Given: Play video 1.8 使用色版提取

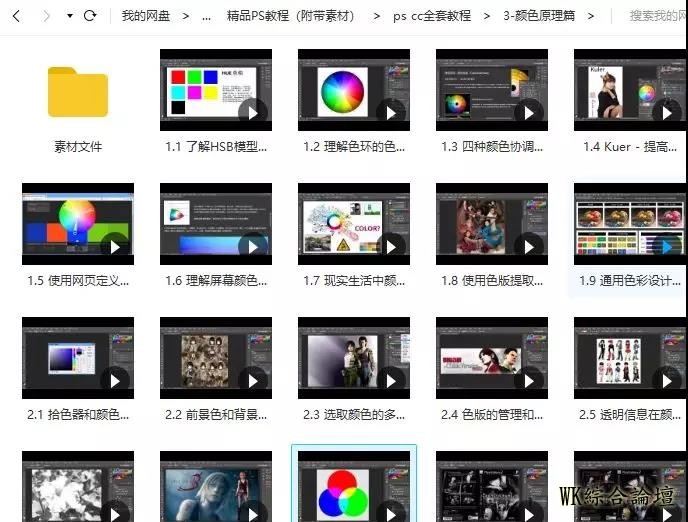Looking at the screenshot, I should tap(529, 247).
